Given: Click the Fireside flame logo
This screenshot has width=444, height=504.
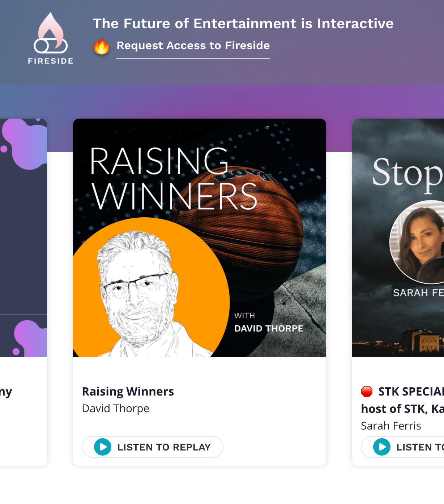Looking at the screenshot, I should coord(51,33).
